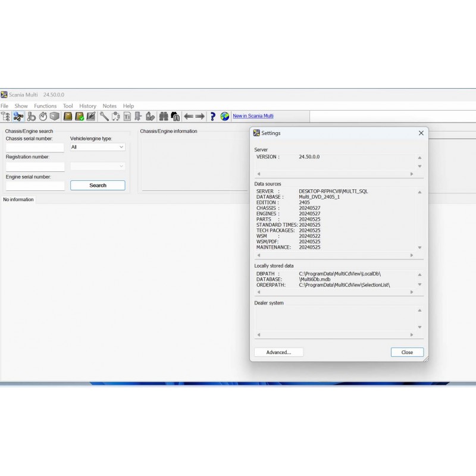Open the Vehicle/engine type dropdown
The image size is (476, 476).
tap(98, 147)
